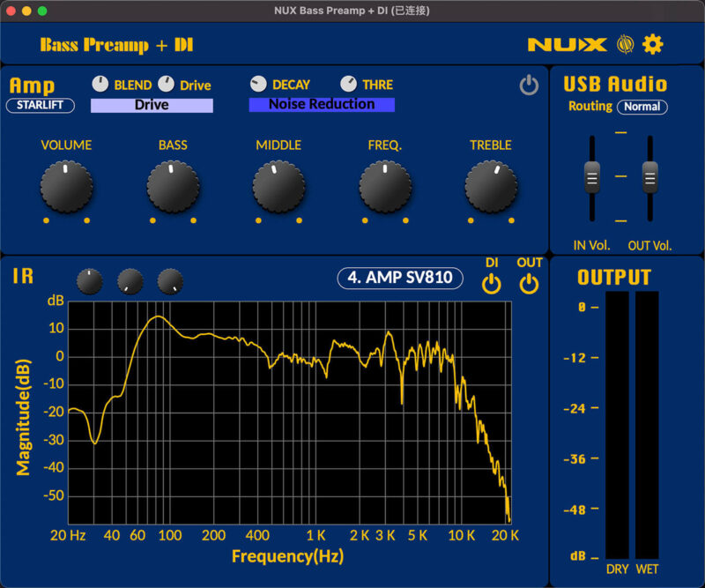Toggle the OUT power switch
Viewport: 705px width, 588px height.
530,282
